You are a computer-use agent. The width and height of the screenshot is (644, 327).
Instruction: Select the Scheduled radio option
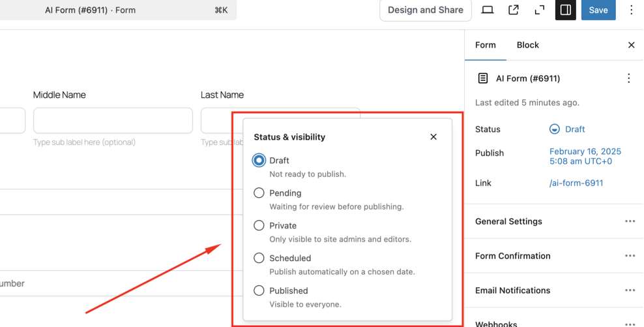pyautogui.click(x=259, y=258)
